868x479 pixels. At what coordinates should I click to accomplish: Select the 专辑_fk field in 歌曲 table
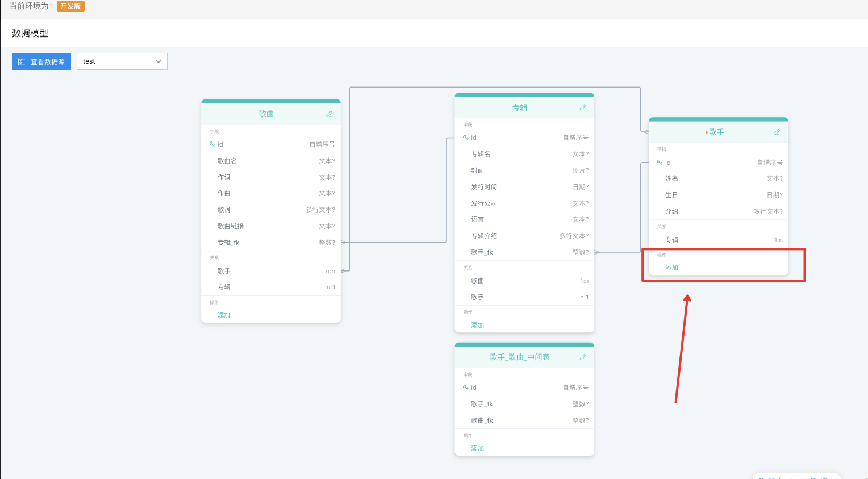[x=271, y=243]
